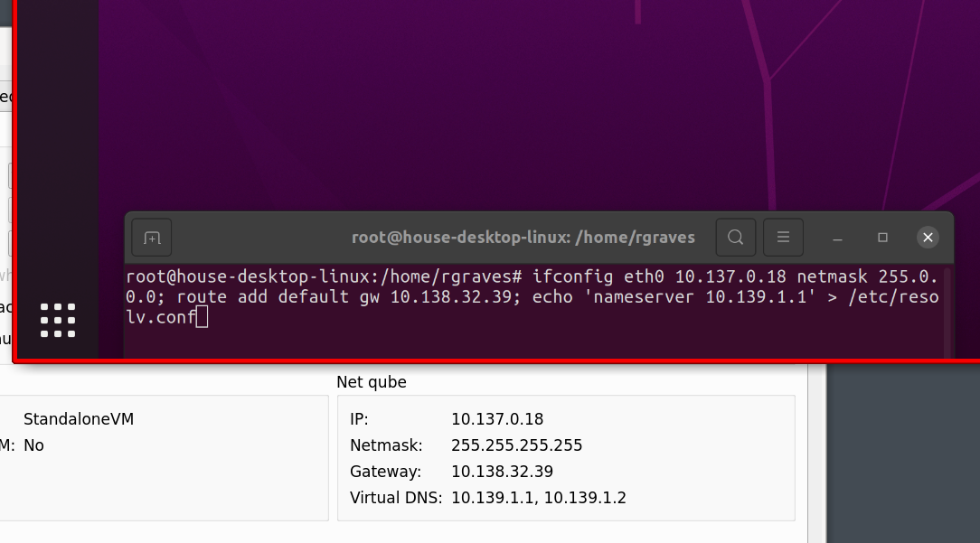Open a new terminal tab
Screen dimensions: 980x543
click(152, 238)
